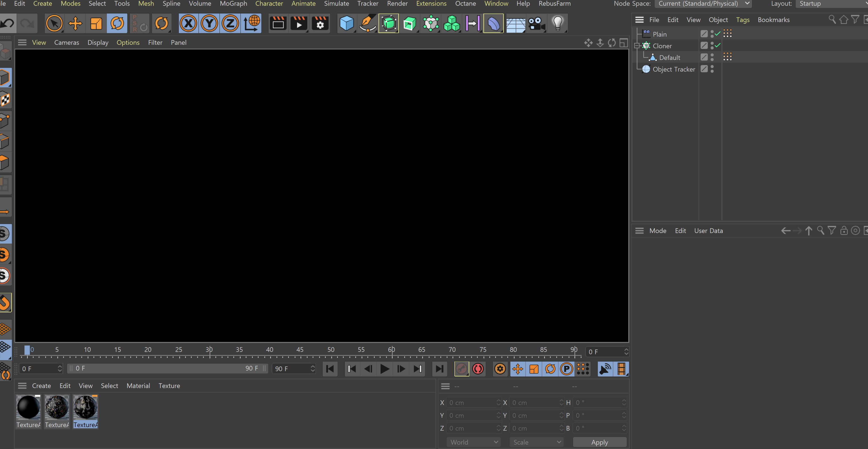Activate the Rotate tool
Viewport: 868px width, 449px height.
[117, 23]
